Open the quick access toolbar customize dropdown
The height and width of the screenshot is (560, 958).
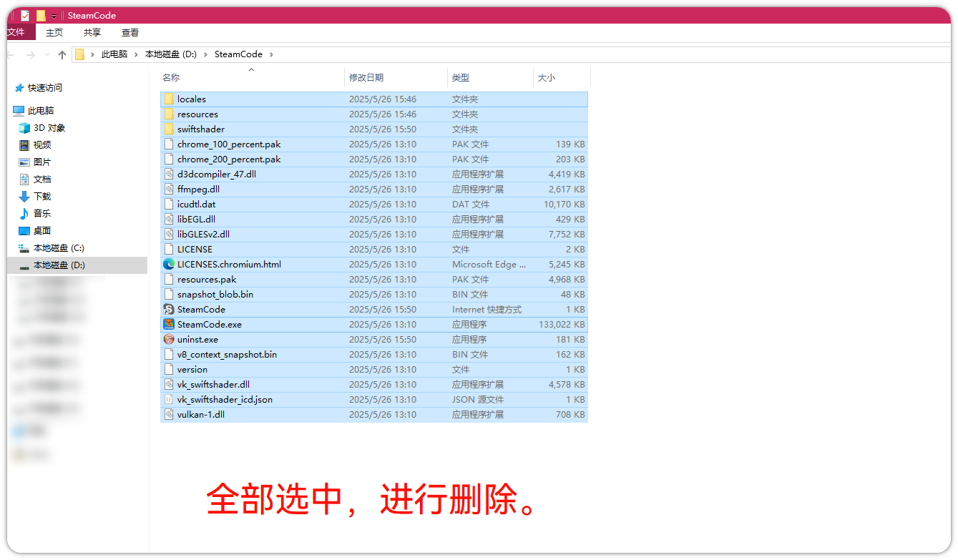[x=54, y=16]
